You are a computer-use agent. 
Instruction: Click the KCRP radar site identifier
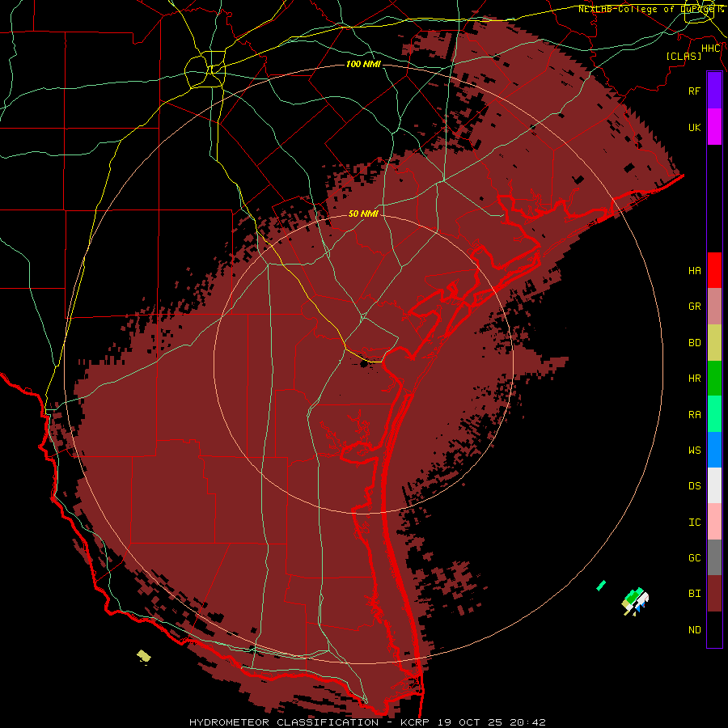coord(415,722)
